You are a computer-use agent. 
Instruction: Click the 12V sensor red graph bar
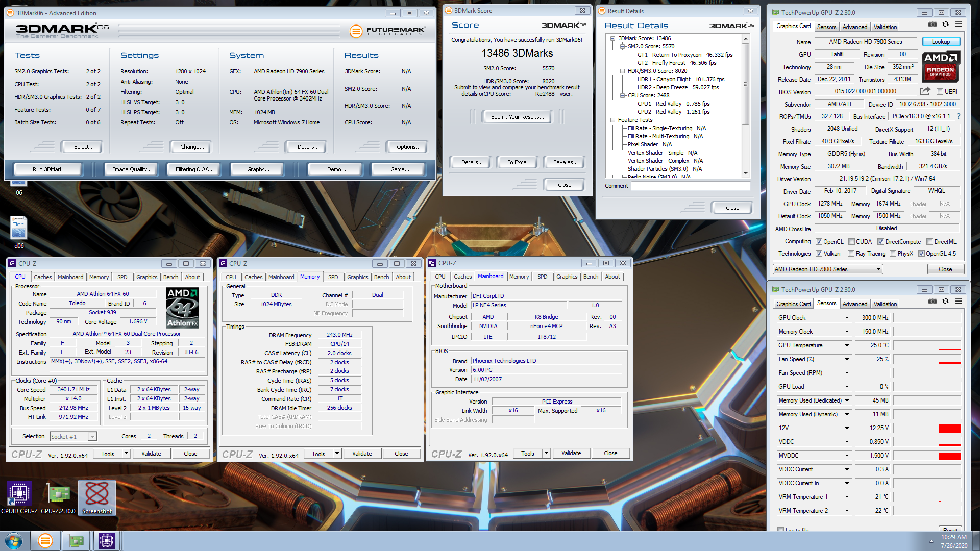click(x=949, y=429)
